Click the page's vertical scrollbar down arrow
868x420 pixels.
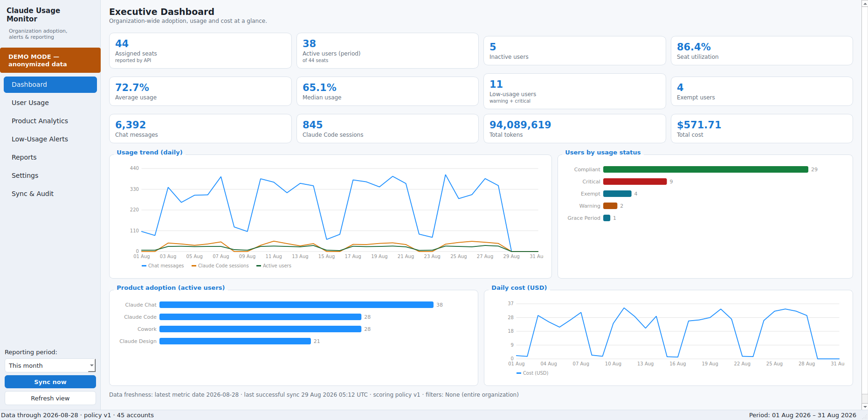865,406
